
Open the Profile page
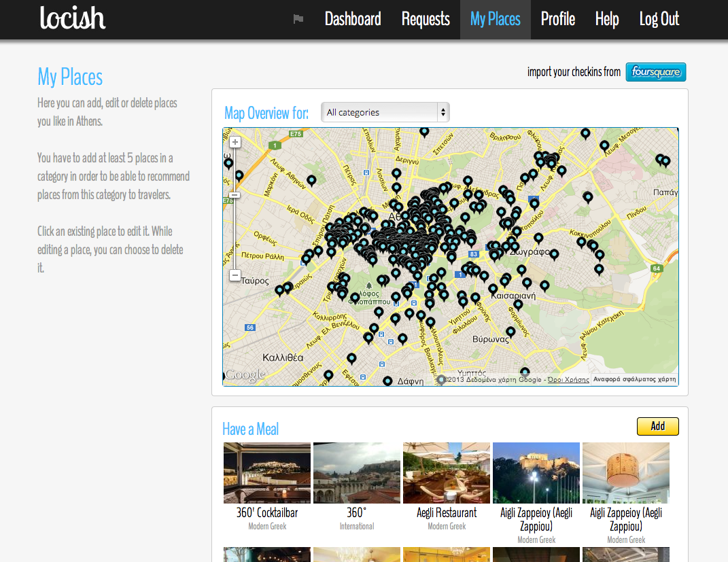(558, 19)
